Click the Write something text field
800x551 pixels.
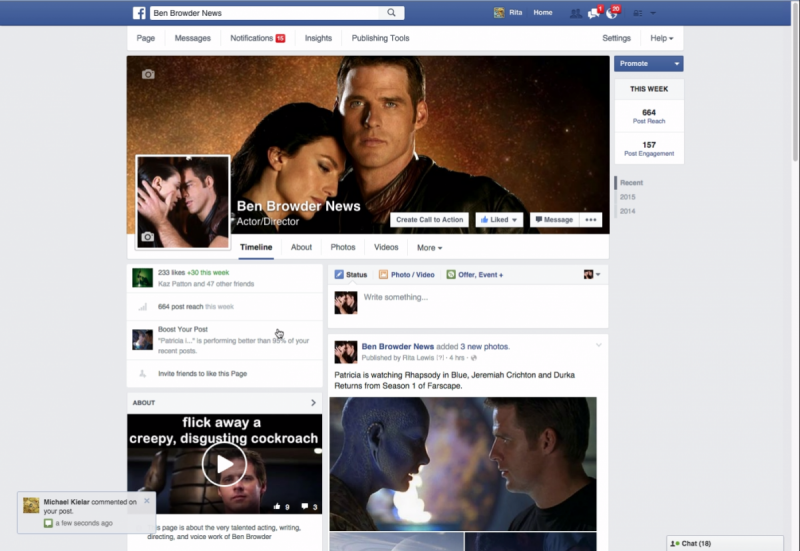[485, 297]
